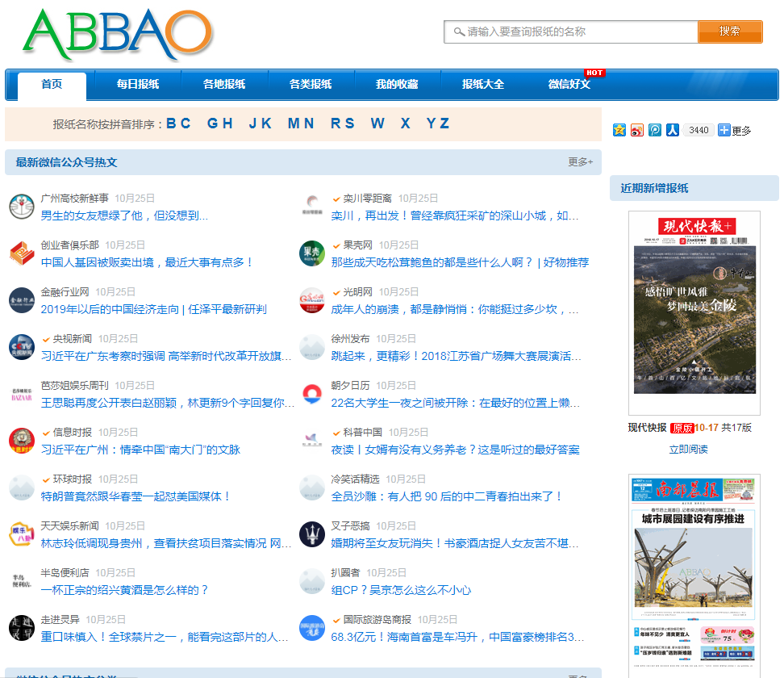Open article 全员沙雕 有人把90后的中二青春拍出来了
The image size is (784, 678).
pos(447,496)
